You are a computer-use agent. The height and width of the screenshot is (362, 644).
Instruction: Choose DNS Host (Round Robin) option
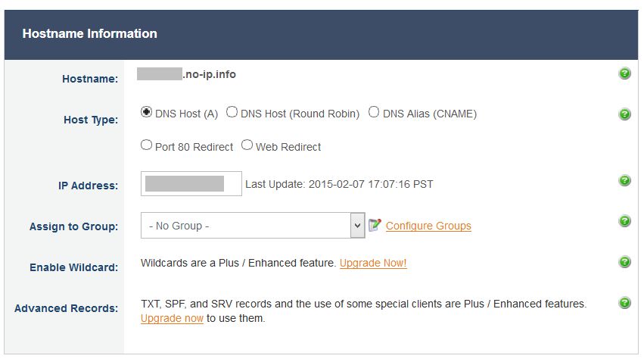[x=232, y=113]
